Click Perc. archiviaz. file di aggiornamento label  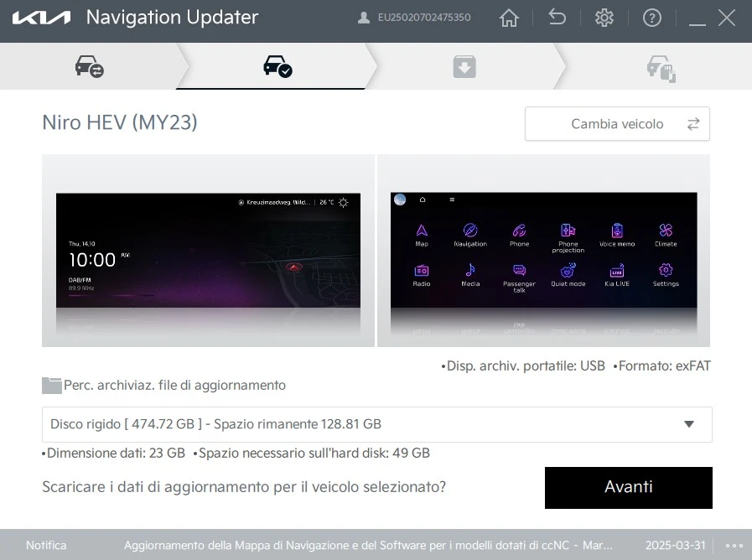click(174, 386)
